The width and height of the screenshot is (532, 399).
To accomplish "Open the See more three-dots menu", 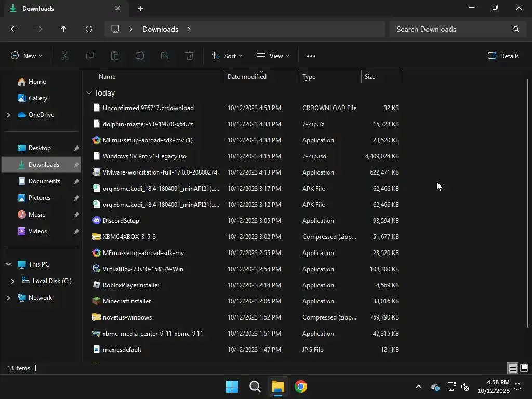I will click(x=311, y=56).
